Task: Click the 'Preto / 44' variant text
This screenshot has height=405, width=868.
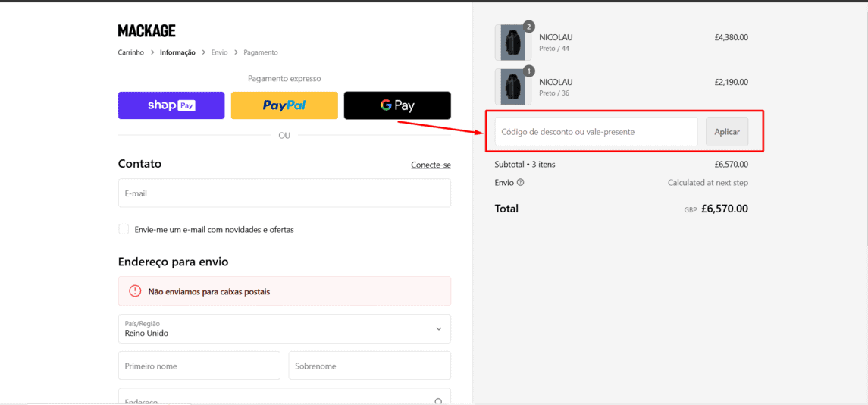Action: (554, 49)
